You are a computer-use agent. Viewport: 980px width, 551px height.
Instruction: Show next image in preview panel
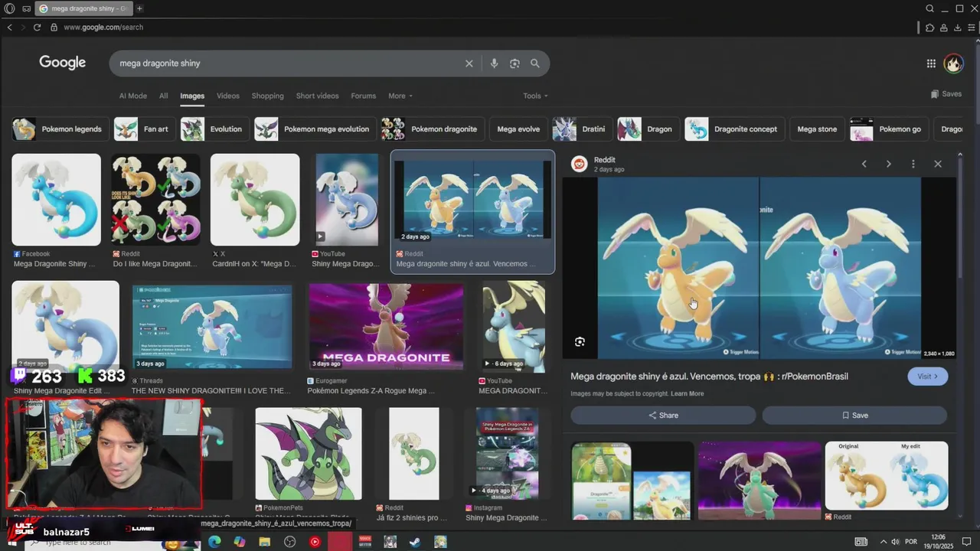[x=888, y=164]
